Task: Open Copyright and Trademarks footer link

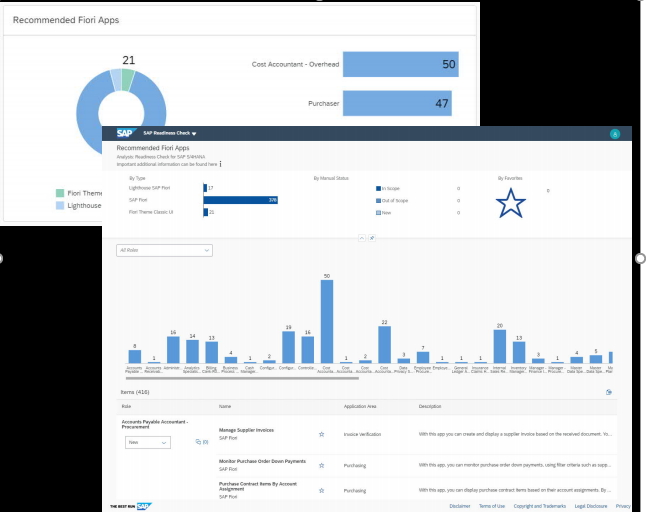Action: 540,506
